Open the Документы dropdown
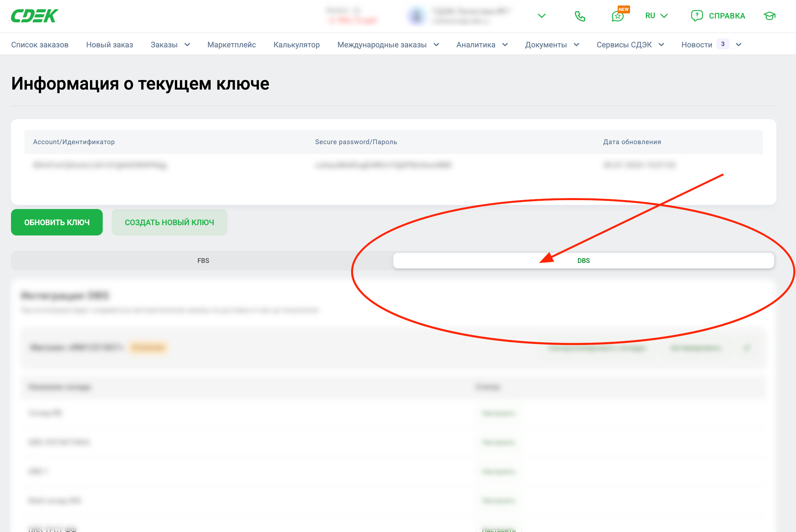The image size is (796, 532). click(x=552, y=45)
